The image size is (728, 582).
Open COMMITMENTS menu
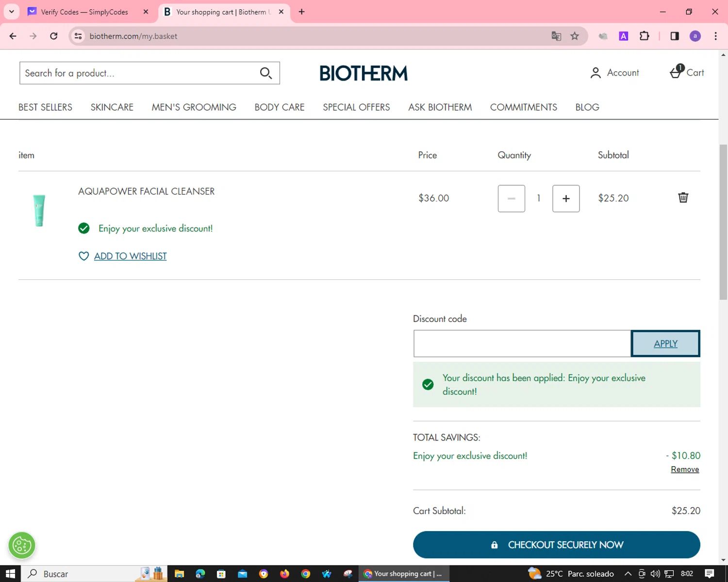[x=523, y=107]
